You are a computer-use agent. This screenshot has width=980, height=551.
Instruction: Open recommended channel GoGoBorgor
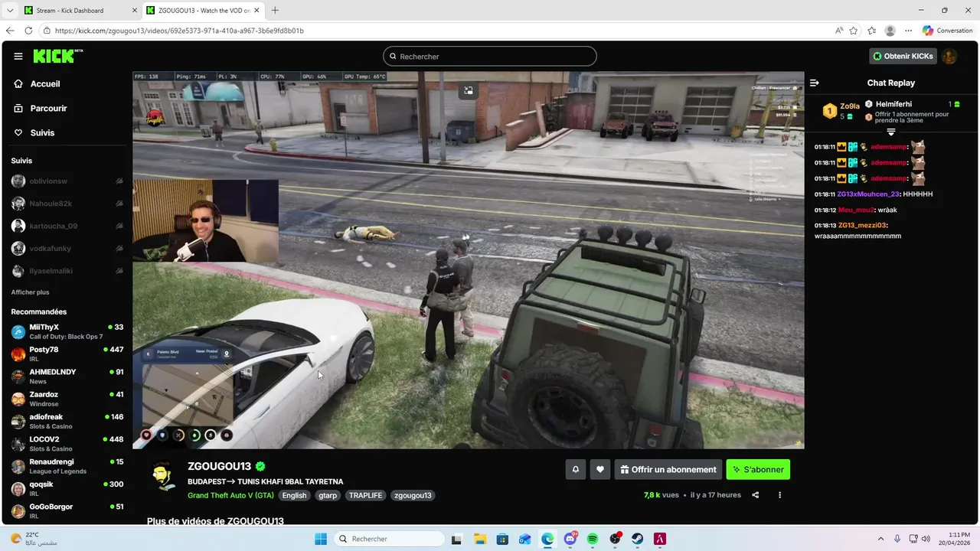(67, 510)
